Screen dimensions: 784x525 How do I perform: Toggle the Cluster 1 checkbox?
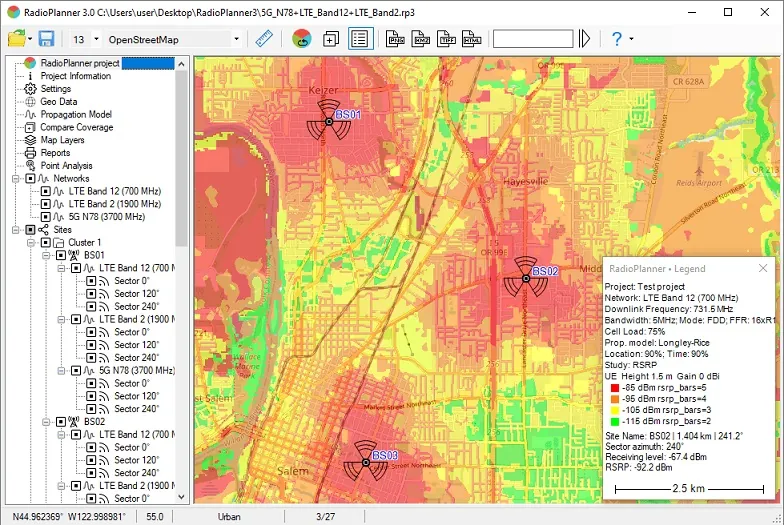46,242
